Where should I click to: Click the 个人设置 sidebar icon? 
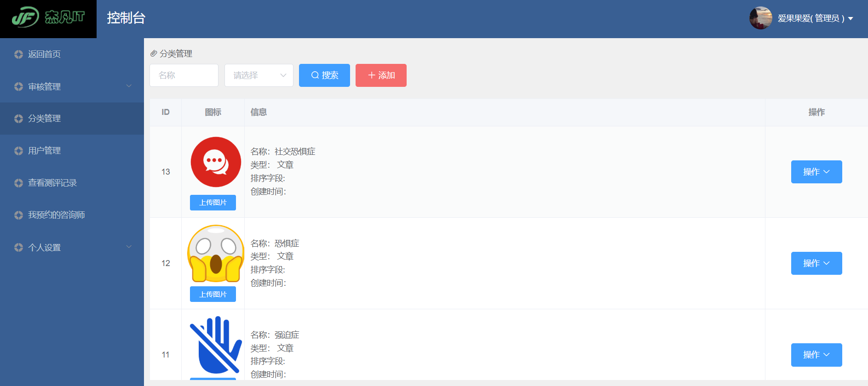coord(18,247)
